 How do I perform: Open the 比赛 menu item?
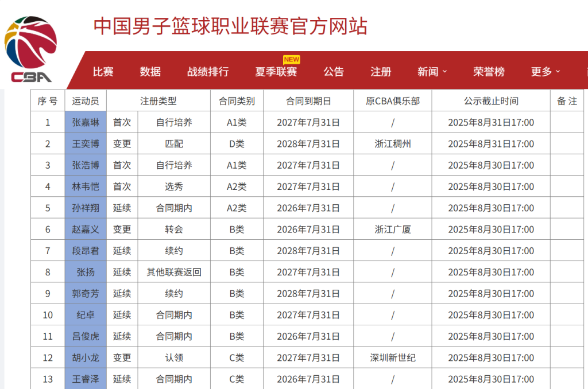104,72
